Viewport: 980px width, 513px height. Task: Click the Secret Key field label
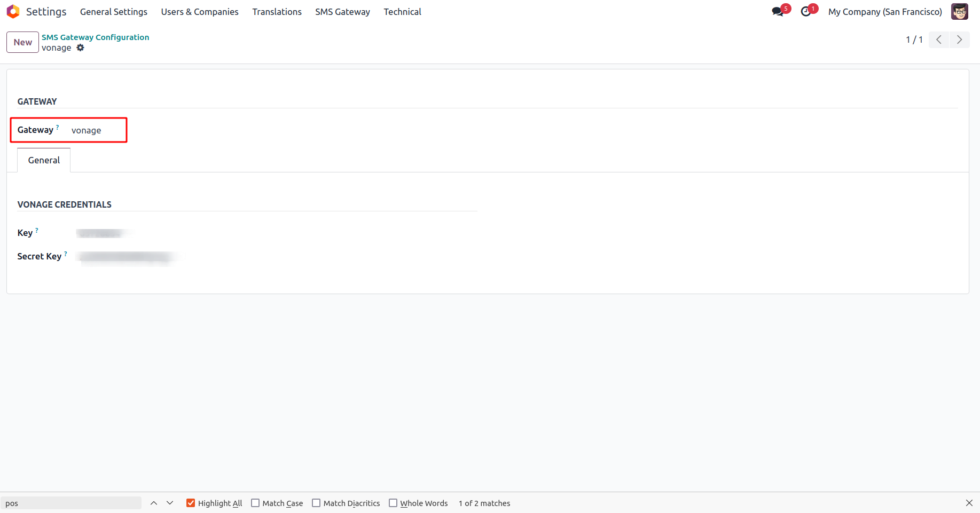click(x=40, y=256)
